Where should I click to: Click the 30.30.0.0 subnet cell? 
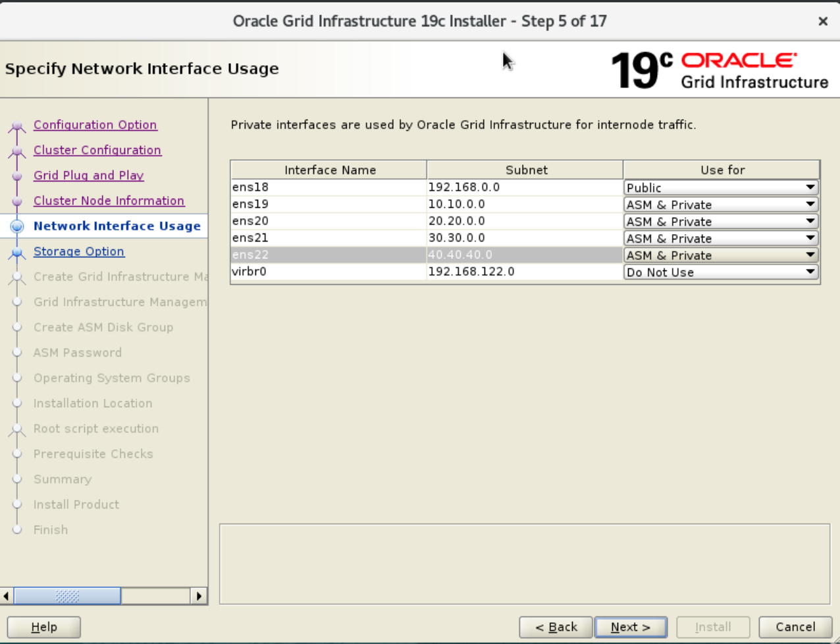tap(525, 238)
